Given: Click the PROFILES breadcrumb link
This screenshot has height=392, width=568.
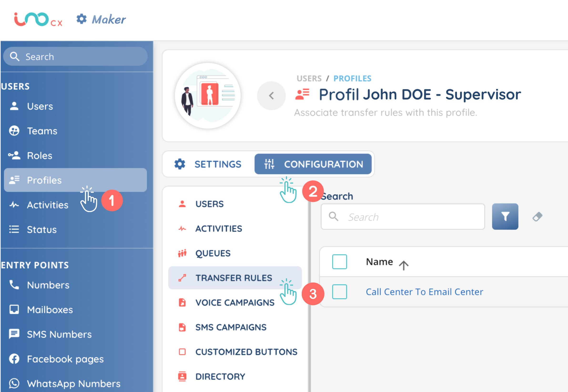Looking at the screenshot, I should (352, 78).
